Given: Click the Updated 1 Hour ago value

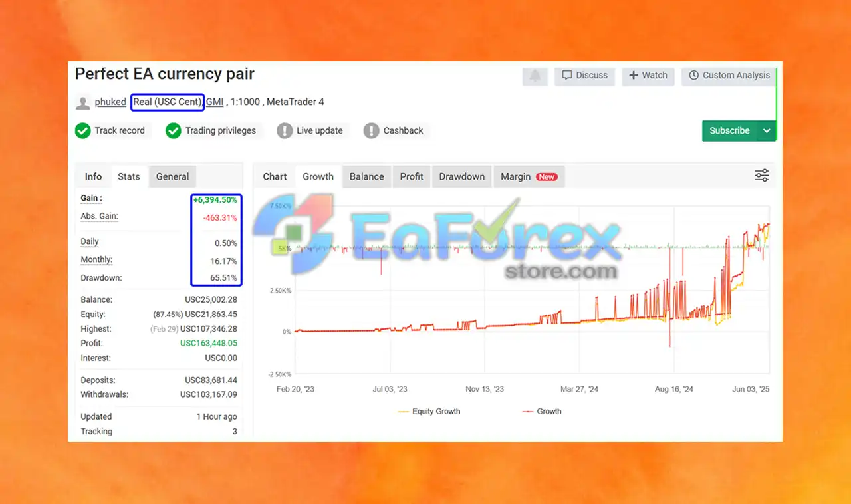Looking at the screenshot, I should coord(217,416).
